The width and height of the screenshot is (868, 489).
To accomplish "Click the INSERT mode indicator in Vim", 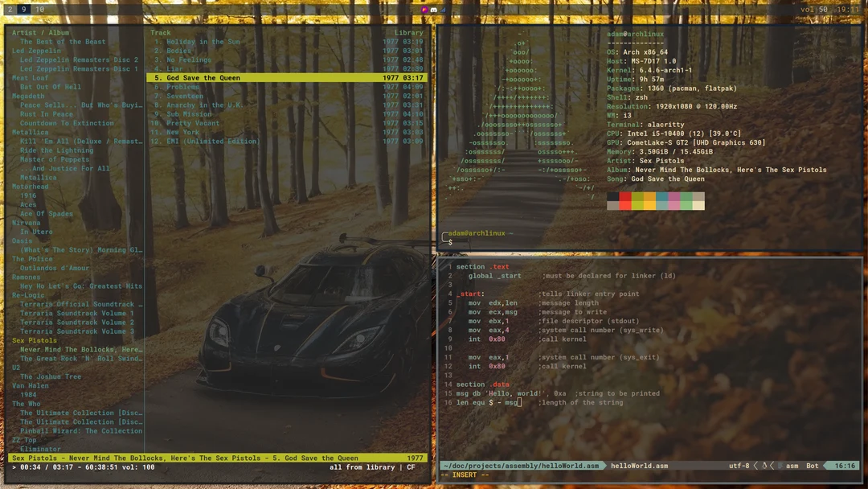I will (465, 474).
